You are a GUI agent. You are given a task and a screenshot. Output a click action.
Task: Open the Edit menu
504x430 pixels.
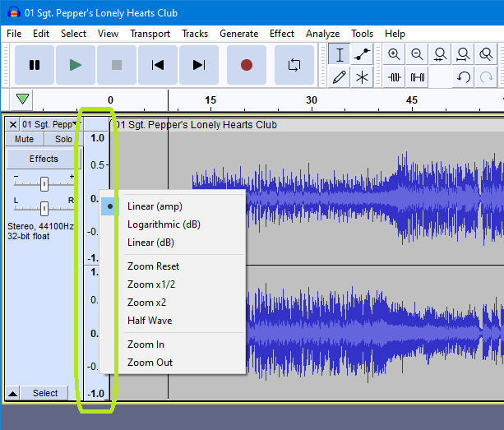pos(41,34)
